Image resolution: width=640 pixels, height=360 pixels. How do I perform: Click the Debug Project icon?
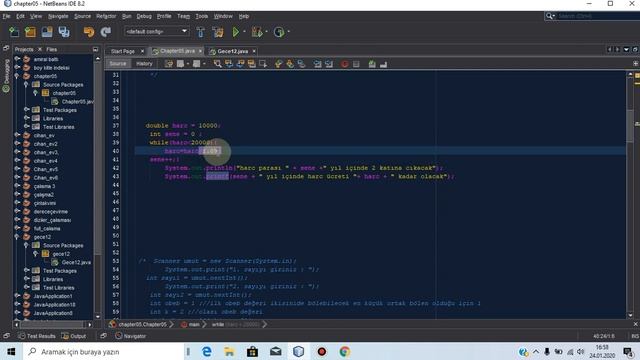click(257, 32)
